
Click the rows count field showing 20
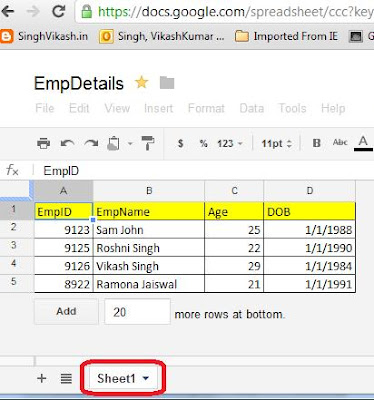point(137,312)
